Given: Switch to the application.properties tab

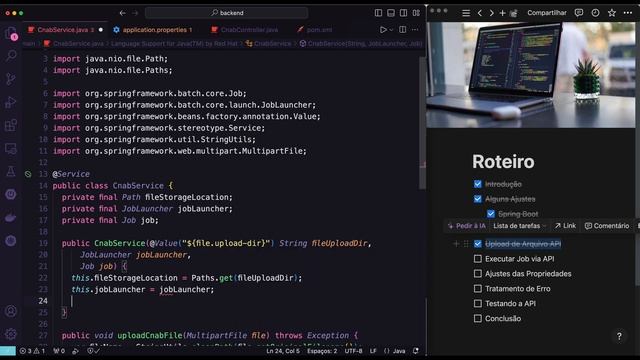Looking at the screenshot, I should click(153, 30).
